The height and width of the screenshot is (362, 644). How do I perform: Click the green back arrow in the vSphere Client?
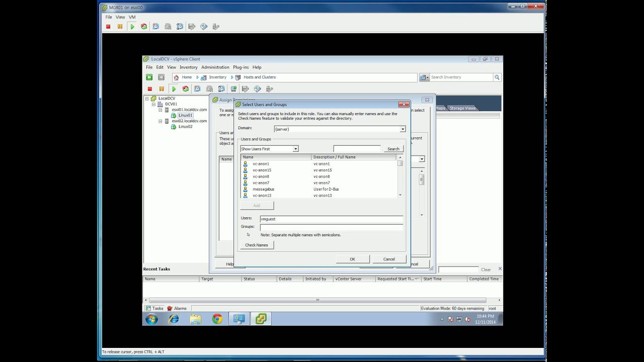(x=149, y=77)
